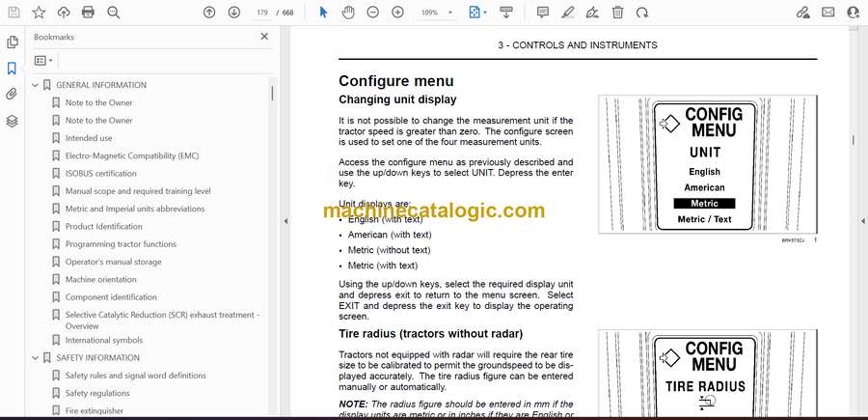Select the highlight pen tool

(568, 13)
